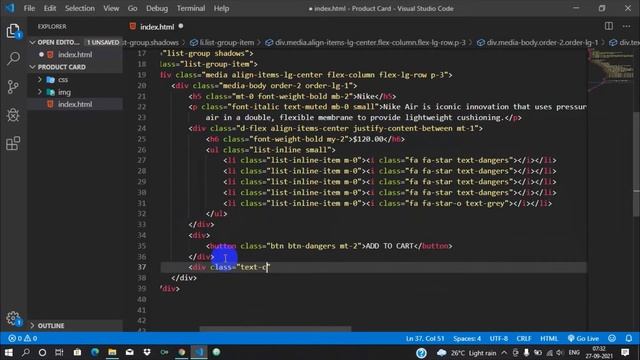Open the weather widget showing Light rain

tap(466, 353)
